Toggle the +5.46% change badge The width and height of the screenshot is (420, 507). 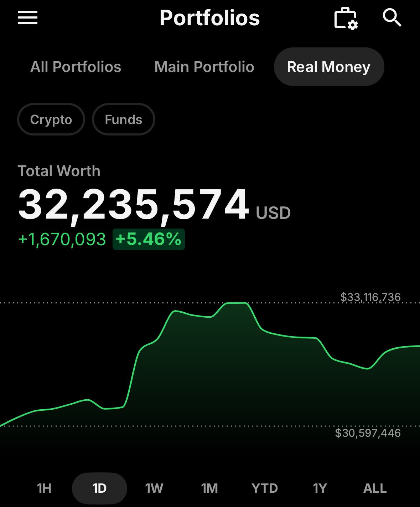pyautogui.click(x=149, y=239)
